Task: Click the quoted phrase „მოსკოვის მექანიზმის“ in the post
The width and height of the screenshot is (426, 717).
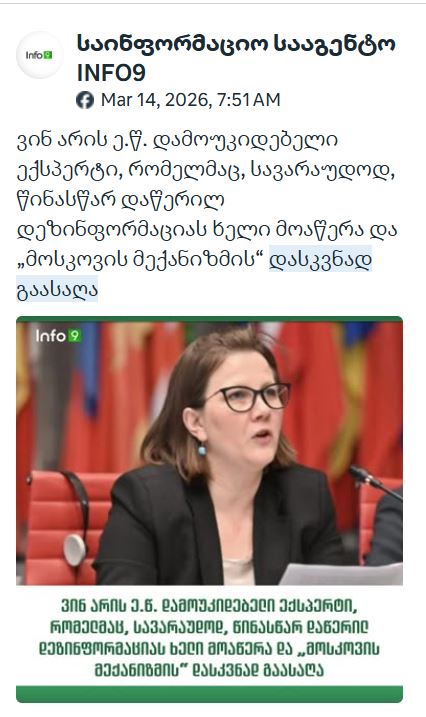Action: pyautogui.click(x=142, y=260)
